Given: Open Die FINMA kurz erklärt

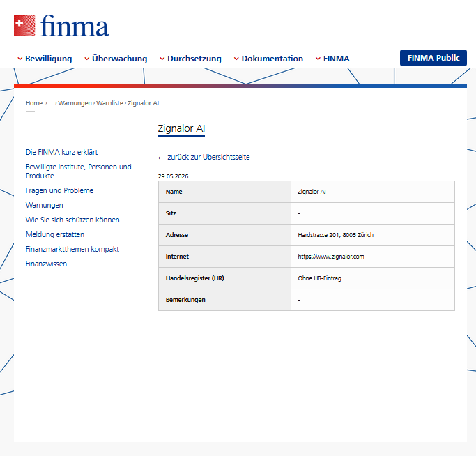Looking at the screenshot, I should coord(61,152).
